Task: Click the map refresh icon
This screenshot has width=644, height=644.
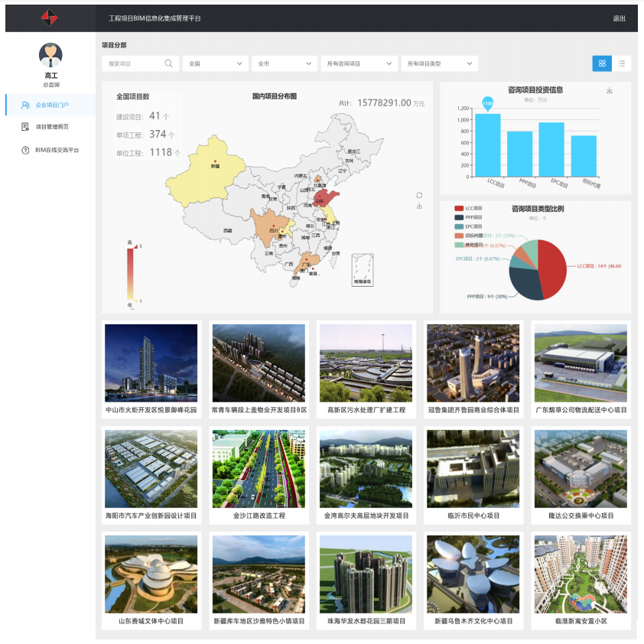Action: 419,195
